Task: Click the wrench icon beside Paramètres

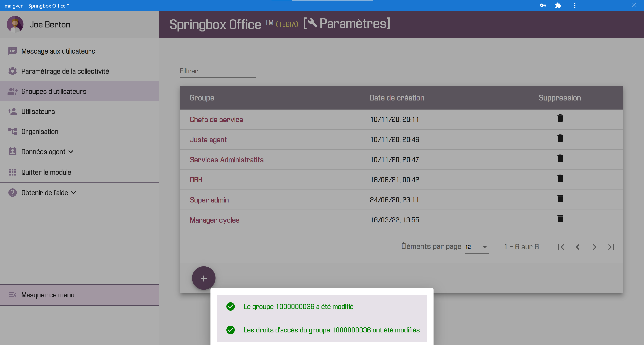Action: point(312,23)
